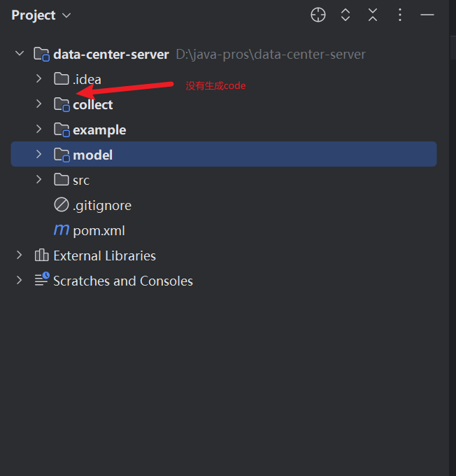Click the Scratches and Consoles icon
This screenshot has height=476, width=456.
coord(42,279)
